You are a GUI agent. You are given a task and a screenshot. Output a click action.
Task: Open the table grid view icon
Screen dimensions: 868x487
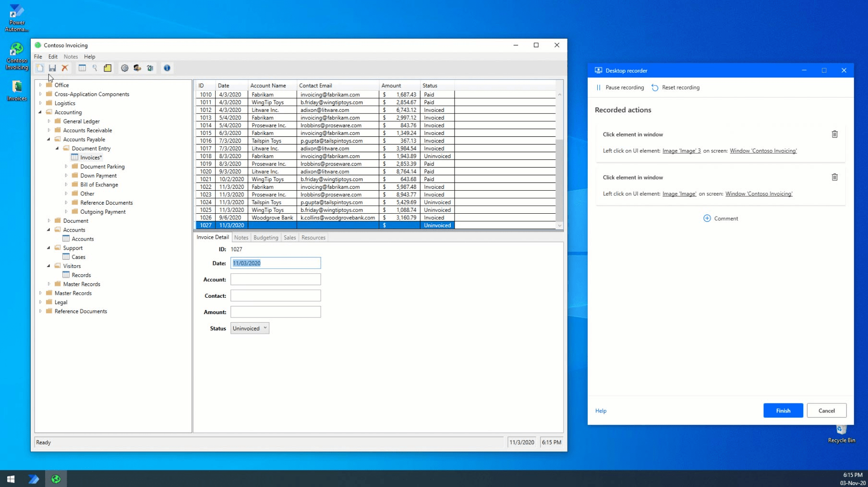(82, 68)
